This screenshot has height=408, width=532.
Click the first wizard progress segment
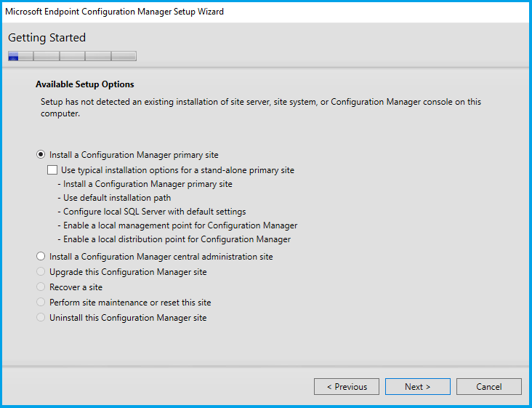click(20, 56)
